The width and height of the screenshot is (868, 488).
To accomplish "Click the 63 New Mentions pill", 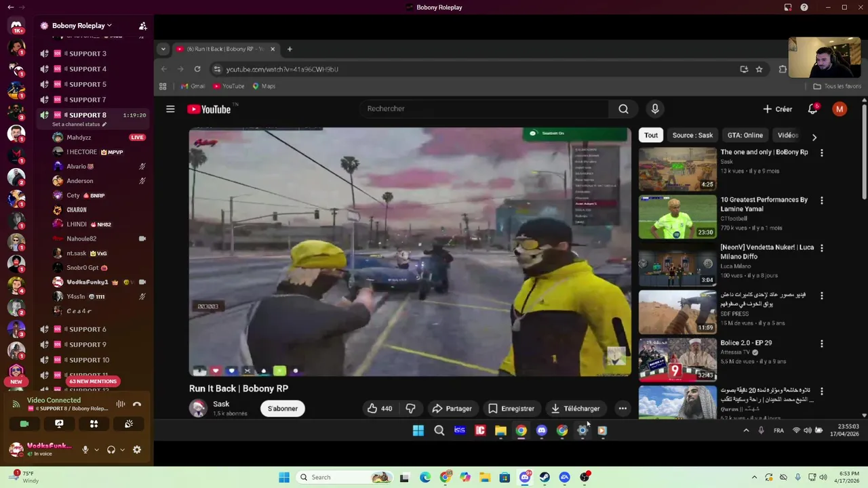I will pyautogui.click(x=93, y=382).
